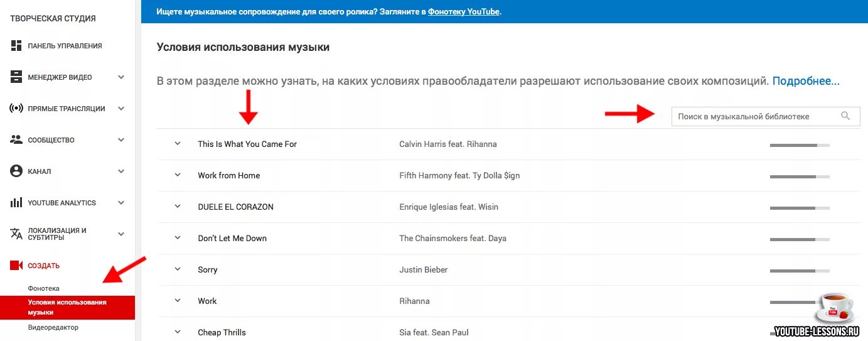Expand the Sorry track row
Screen dimensions: 868x341
(x=178, y=269)
